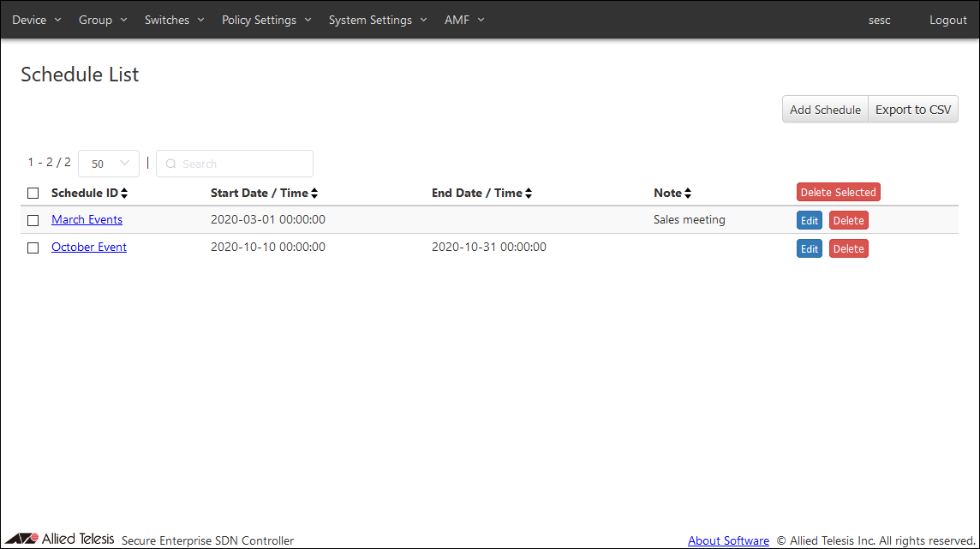Sort by Start Date / Time arrows

pyautogui.click(x=314, y=194)
